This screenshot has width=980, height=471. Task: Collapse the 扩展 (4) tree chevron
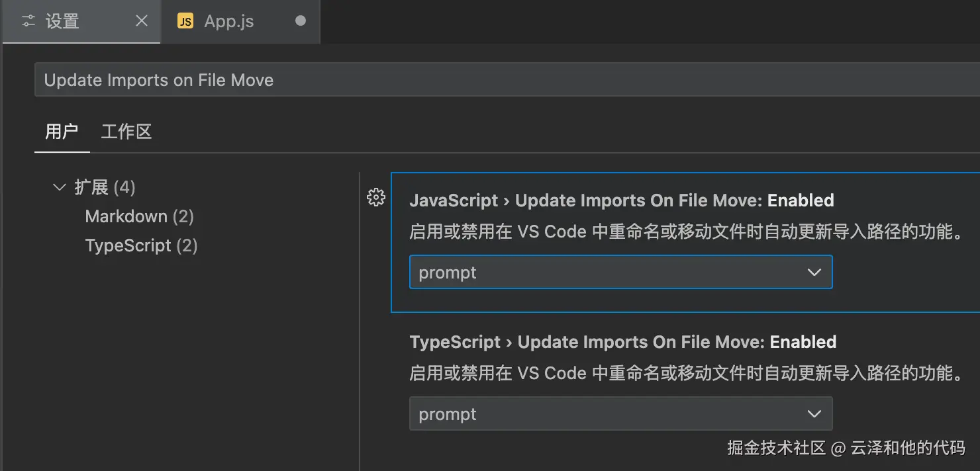[x=60, y=188]
